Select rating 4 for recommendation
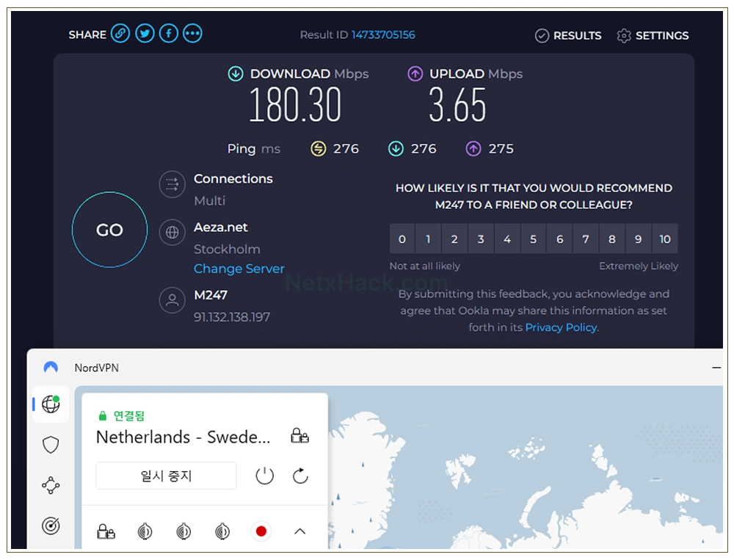 click(x=507, y=239)
